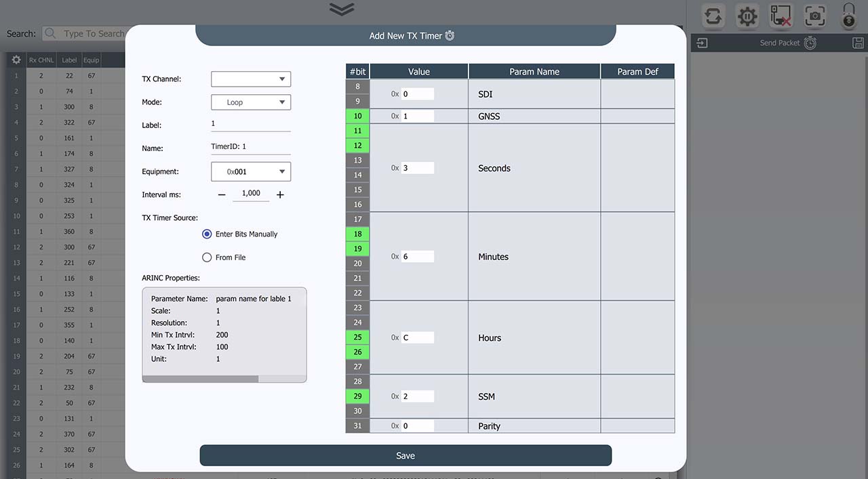The image size is (868, 479).
Task: Open the Mode dropdown showing Loop
Action: (251, 102)
